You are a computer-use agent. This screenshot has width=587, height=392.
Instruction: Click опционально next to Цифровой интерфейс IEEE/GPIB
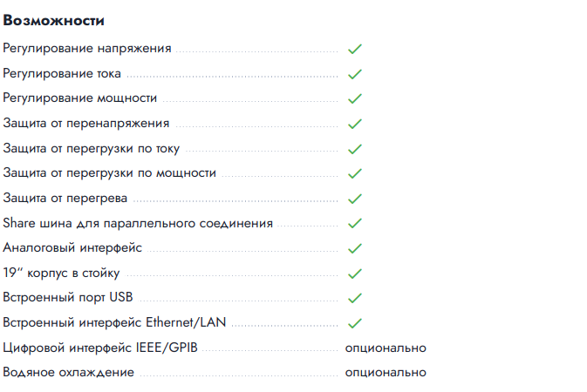(386, 348)
